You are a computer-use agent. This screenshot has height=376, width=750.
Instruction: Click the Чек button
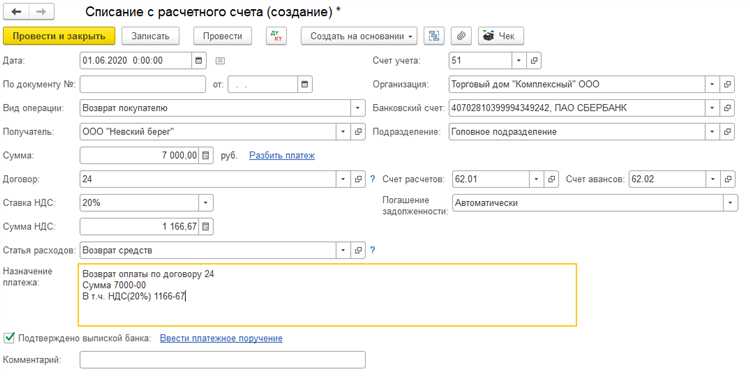point(501,36)
